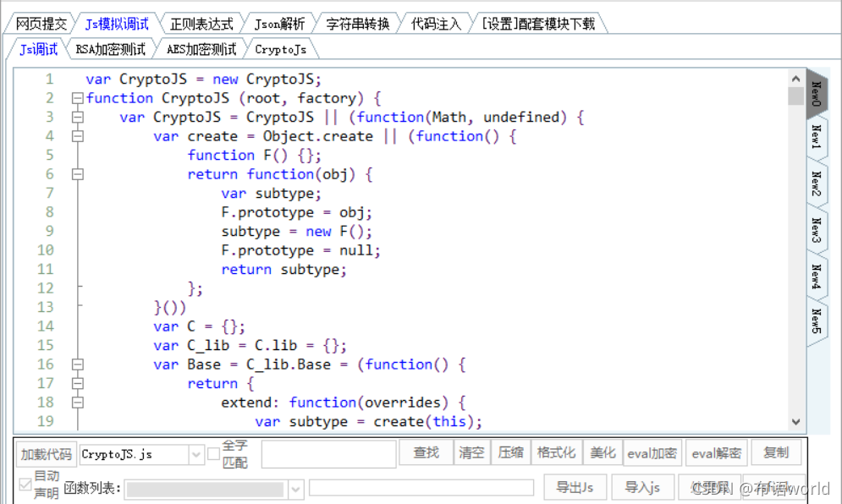Collapse the code fold at line 18
Screen dimensions: 842x504
click(x=78, y=403)
